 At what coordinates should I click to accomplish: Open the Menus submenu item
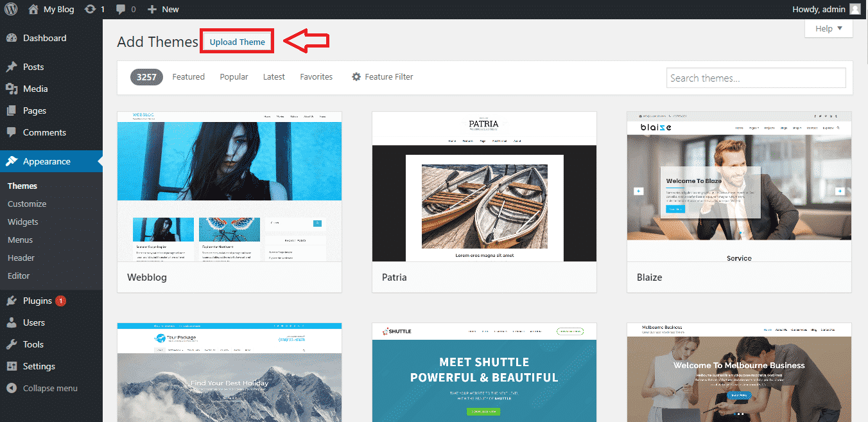20,240
